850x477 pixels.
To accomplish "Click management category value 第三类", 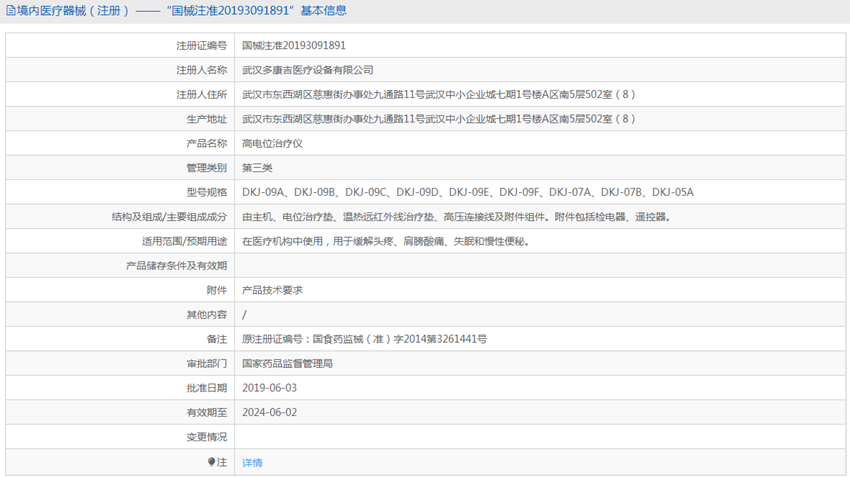I will [x=257, y=168].
